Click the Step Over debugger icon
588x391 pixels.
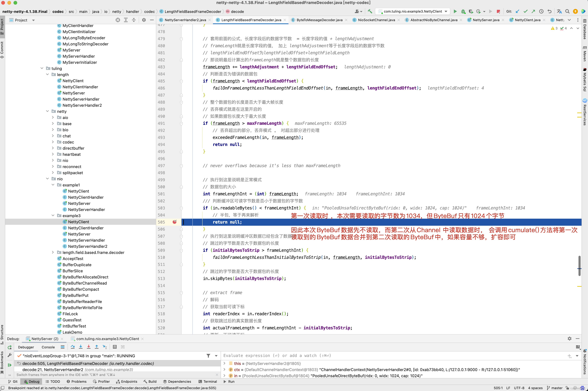73,347
